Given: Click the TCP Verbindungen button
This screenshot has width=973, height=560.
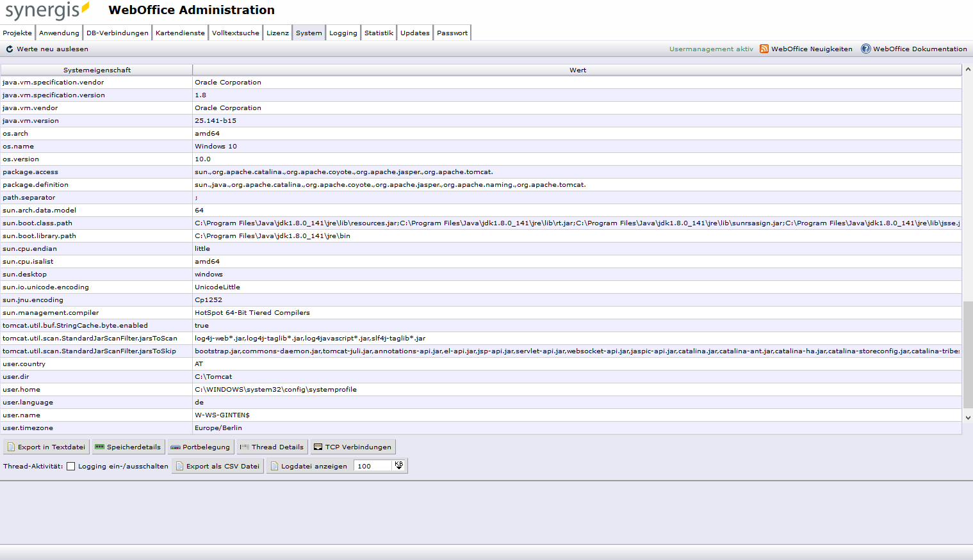Looking at the screenshot, I should pyautogui.click(x=353, y=446).
